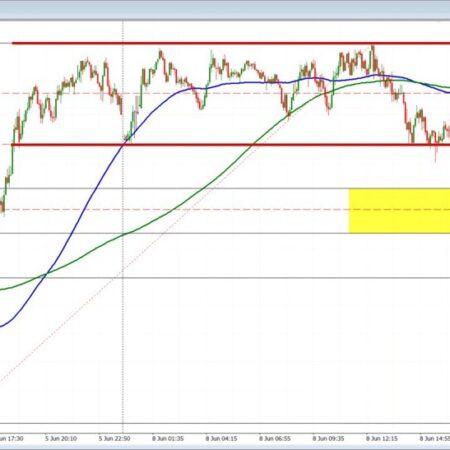Click the "8 Jun 01:35" time axis label
Viewport: 450px width, 450px height.
[x=168, y=438]
